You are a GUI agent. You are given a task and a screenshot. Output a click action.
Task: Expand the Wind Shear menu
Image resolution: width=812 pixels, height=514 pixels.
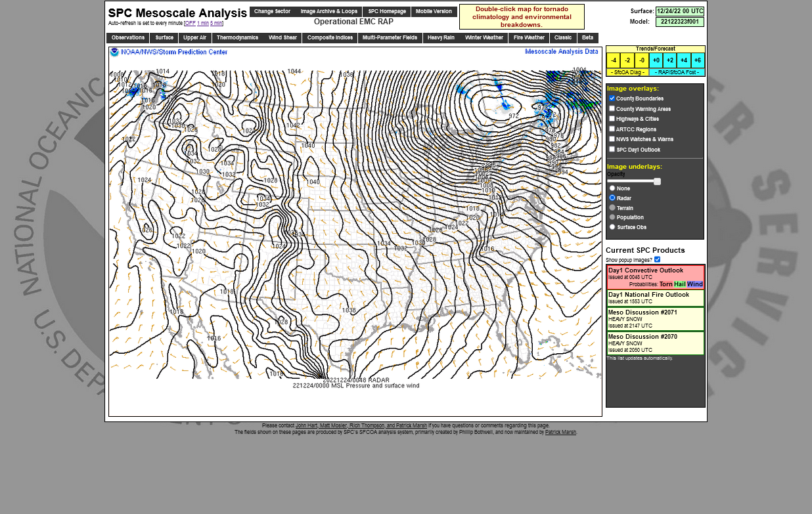click(x=282, y=38)
